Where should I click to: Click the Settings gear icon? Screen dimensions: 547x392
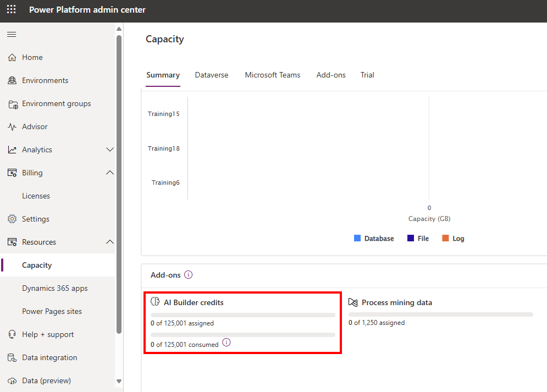coord(12,219)
